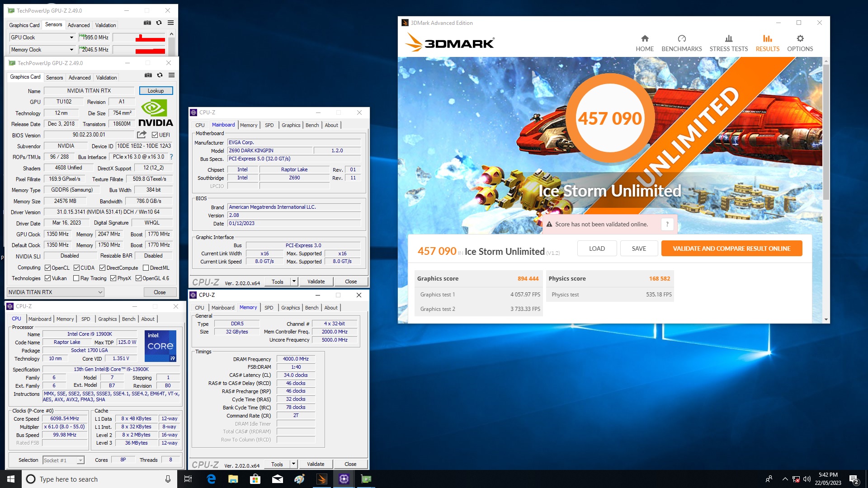Switch to 3DMark taskbar icon
This screenshot has height=488, width=868.
(x=322, y=479)
